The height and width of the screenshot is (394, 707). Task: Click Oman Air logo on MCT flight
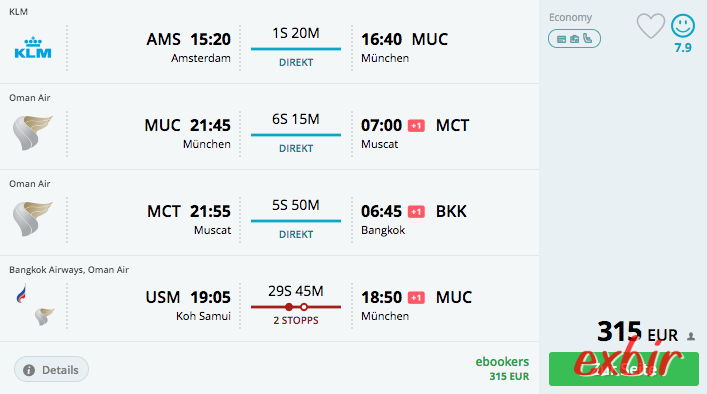point(32,219)
